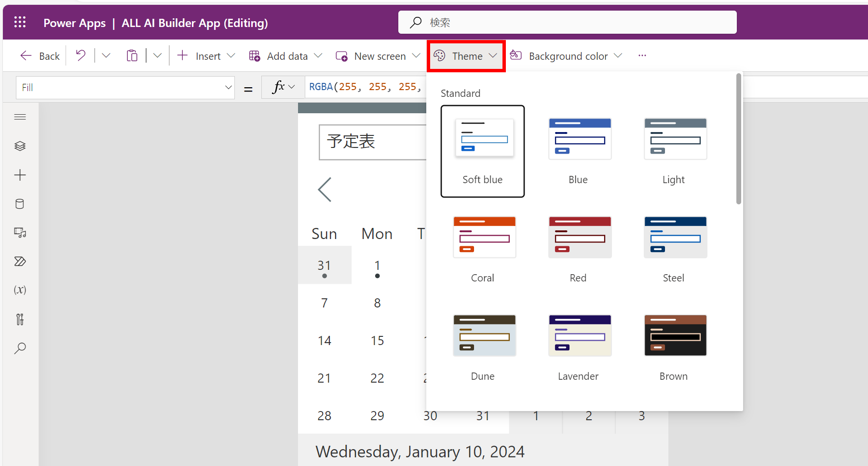Screen dimensions: 868x466
Task: Expand the New screen chevron
Action: [x=416, y=56]
